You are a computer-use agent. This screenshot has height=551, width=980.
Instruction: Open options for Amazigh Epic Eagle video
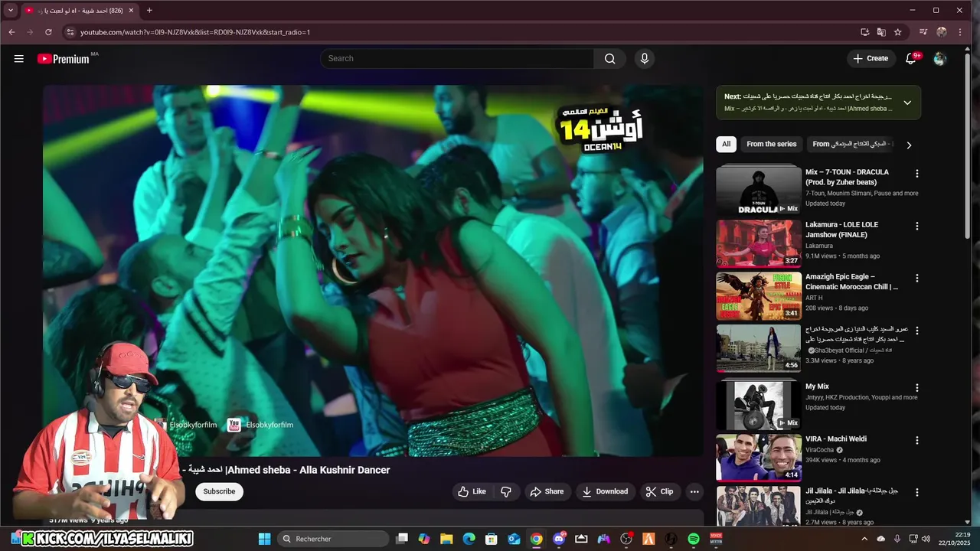(x=916, y=279)
